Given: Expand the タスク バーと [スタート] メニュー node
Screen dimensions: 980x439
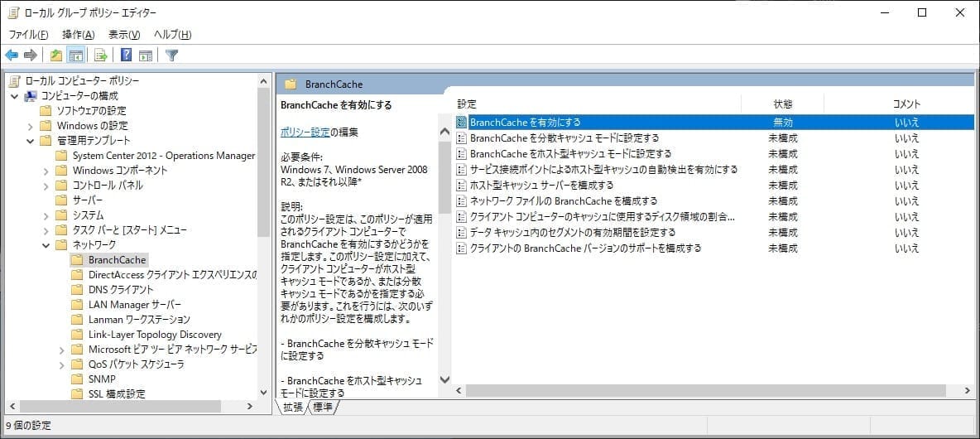Looking at the screenshot, I should [x=46, y=230].
